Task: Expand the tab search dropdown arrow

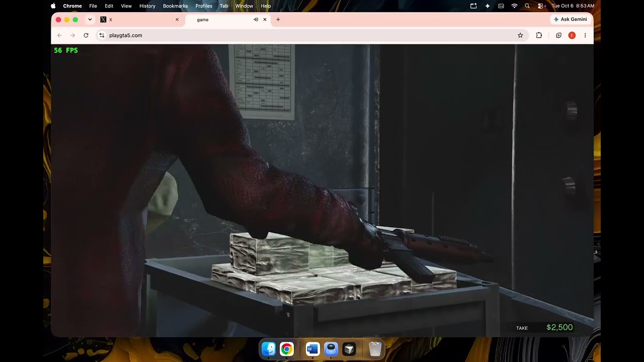Action: point(90,20)
